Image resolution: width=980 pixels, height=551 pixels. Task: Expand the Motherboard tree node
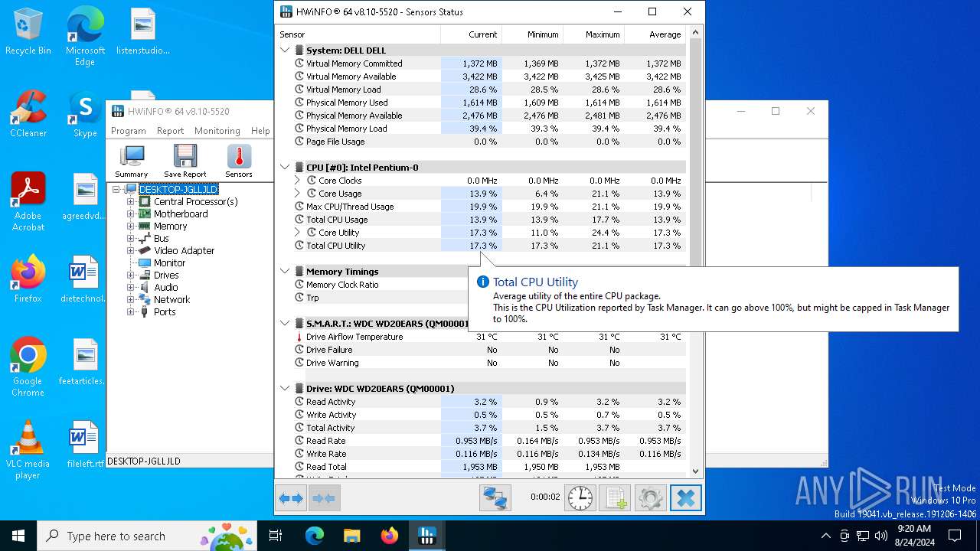coord(130,214)
